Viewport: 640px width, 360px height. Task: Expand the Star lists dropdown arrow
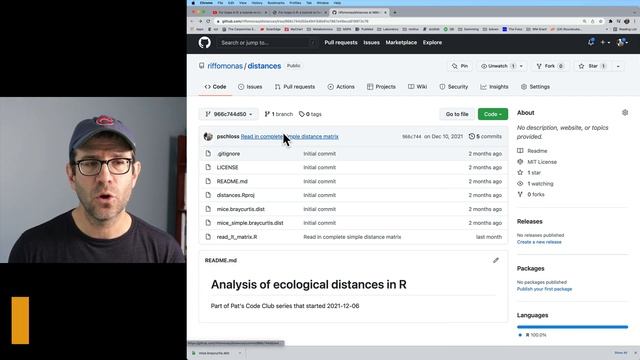[x=618, y=66]
